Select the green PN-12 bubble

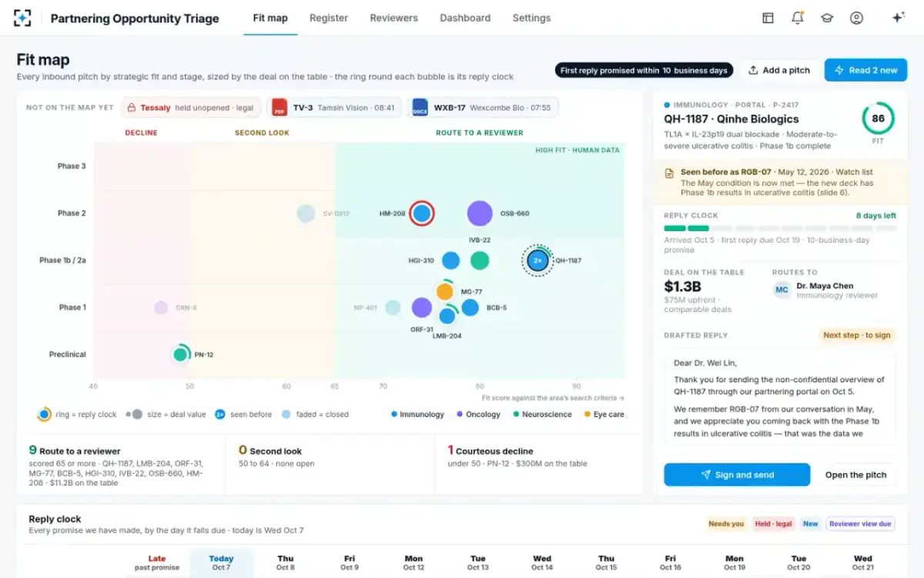180,355
